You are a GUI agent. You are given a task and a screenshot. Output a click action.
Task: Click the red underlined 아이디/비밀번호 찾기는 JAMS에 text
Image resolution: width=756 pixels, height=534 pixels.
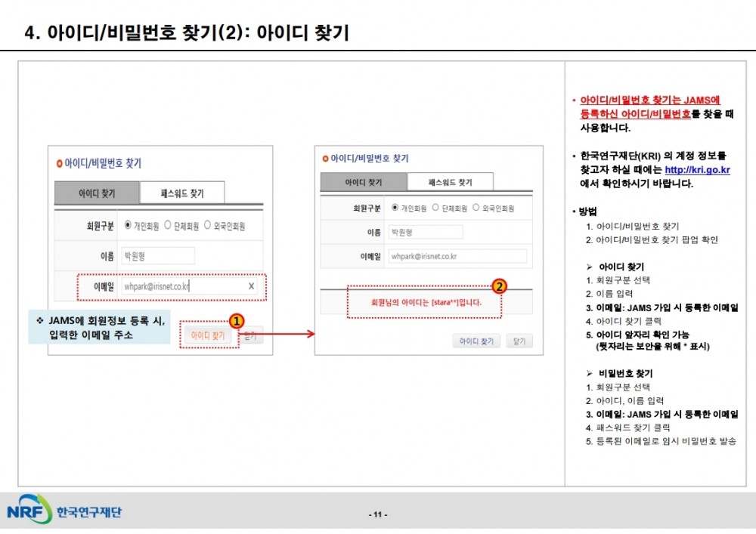[x=650, y=100]
